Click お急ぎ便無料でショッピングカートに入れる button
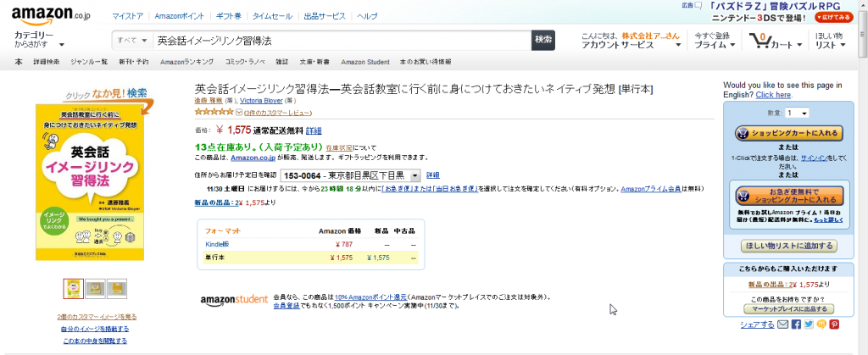868x355 pixels. (789, 196)
